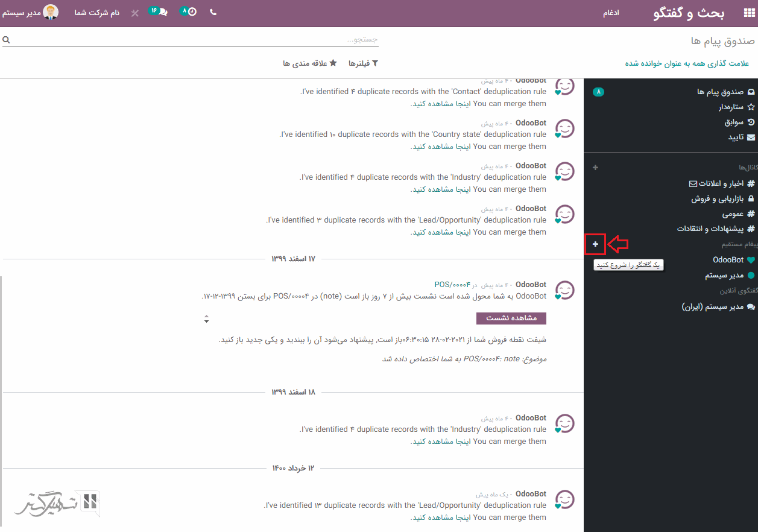Click OdooBot avatar on the 'Country state' message

click(x=564, y=128)
